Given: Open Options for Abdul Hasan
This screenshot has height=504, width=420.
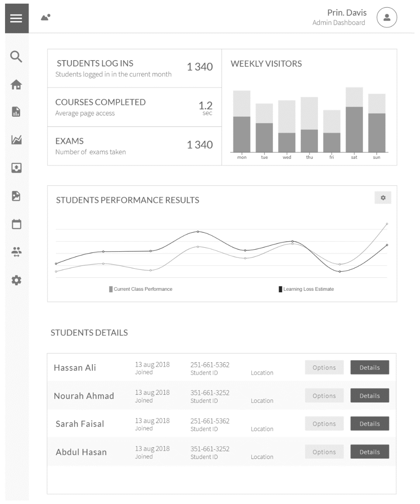Looking at the screenshot, I should (324, 452).
